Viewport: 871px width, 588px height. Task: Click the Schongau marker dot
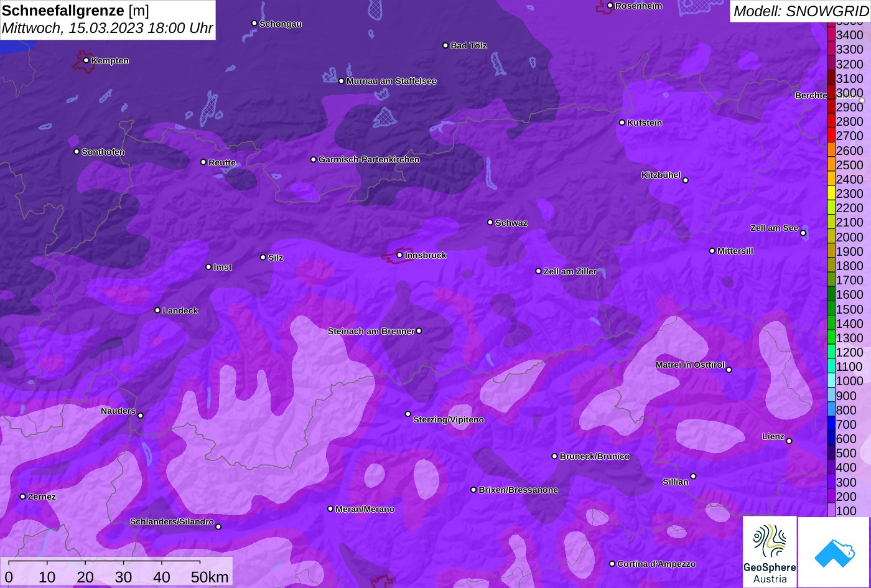point(254,23)
